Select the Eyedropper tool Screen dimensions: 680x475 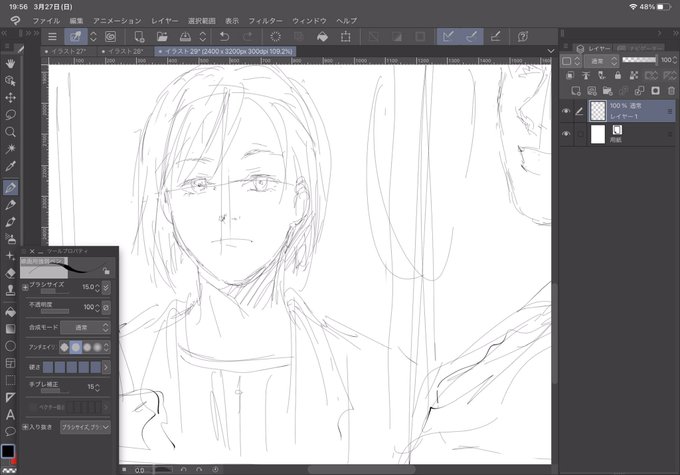click(x=10, y=166)
